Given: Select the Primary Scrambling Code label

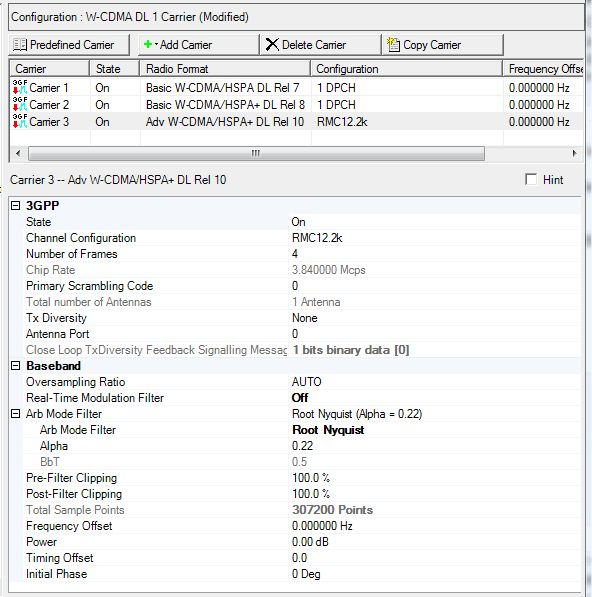Looking at the screenshot, I should (x=89, y=286).
